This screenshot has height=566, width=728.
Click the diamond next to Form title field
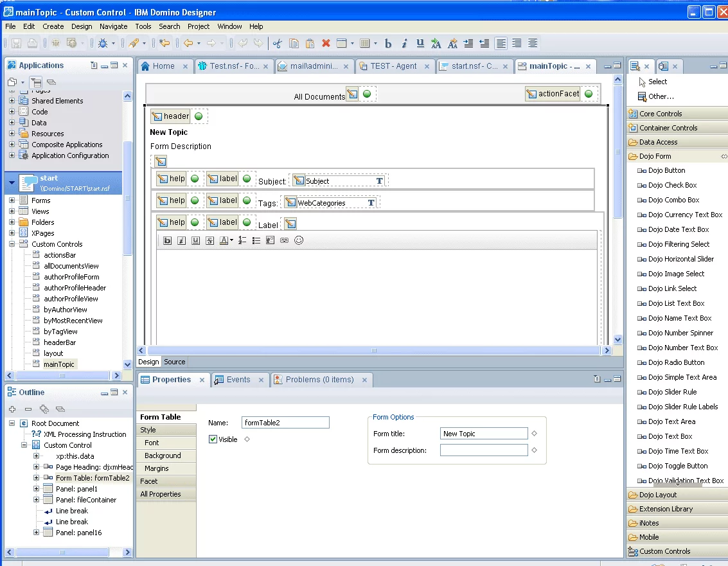tap(534, 434)
